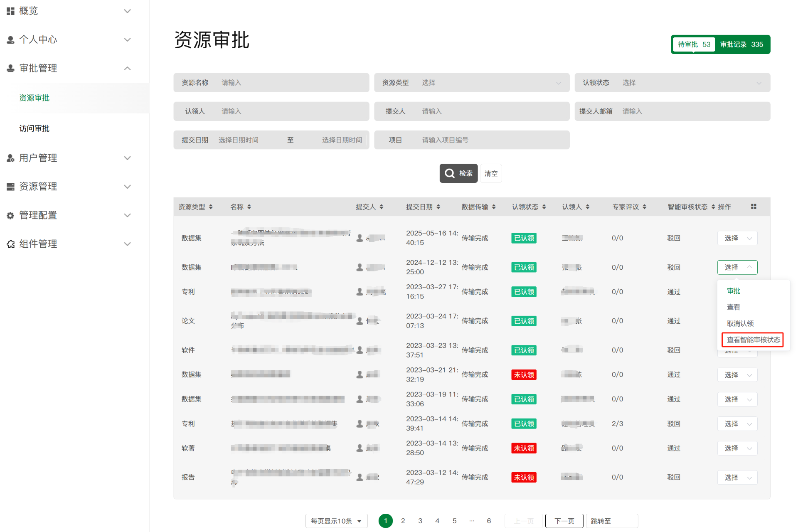Open the column settings grid icon
This screenshot has height=532, width=798.
pyautogui.click(x=754, y=207)
